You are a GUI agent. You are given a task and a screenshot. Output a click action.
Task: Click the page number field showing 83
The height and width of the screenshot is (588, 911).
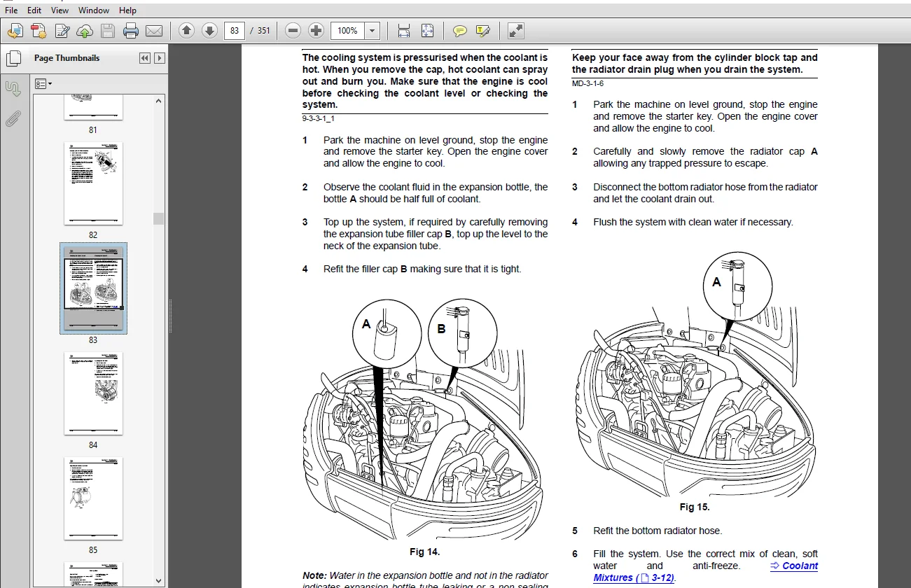click(x=235, y=31)
